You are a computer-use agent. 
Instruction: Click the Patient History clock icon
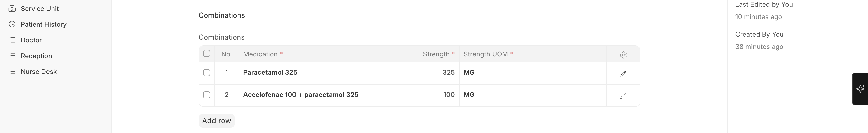12,24
